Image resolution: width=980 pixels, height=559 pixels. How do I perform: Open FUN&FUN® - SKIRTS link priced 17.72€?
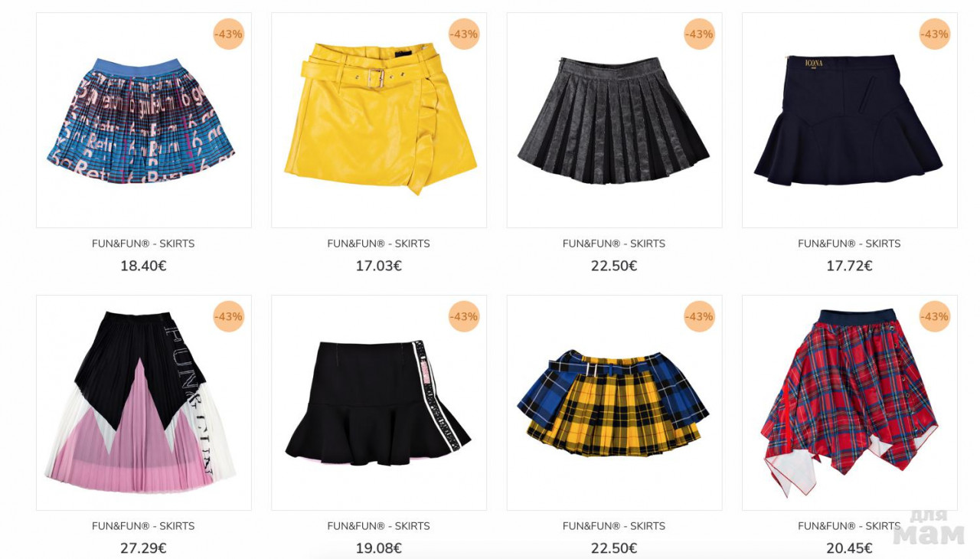pyautogui.click(x=849, y=244)
